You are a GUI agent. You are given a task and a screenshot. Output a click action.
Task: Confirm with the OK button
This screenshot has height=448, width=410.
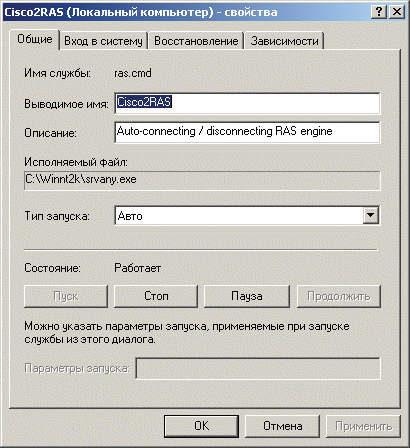(201, 426)
